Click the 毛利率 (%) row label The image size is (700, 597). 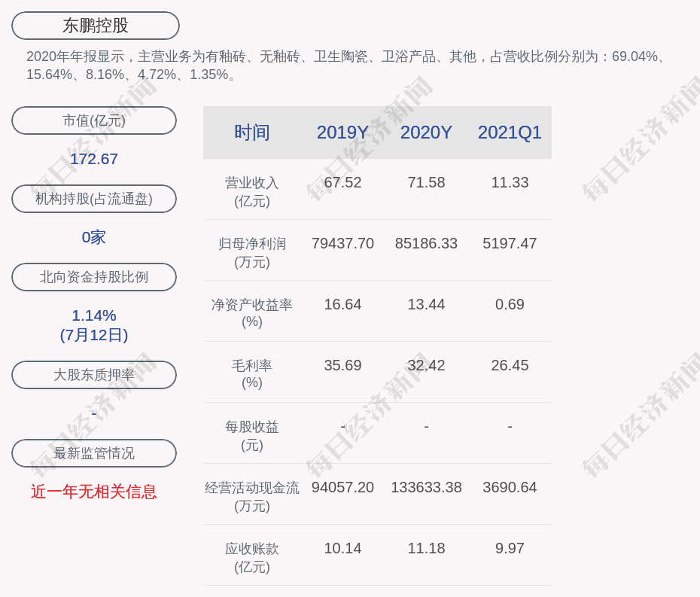[252, 374]
